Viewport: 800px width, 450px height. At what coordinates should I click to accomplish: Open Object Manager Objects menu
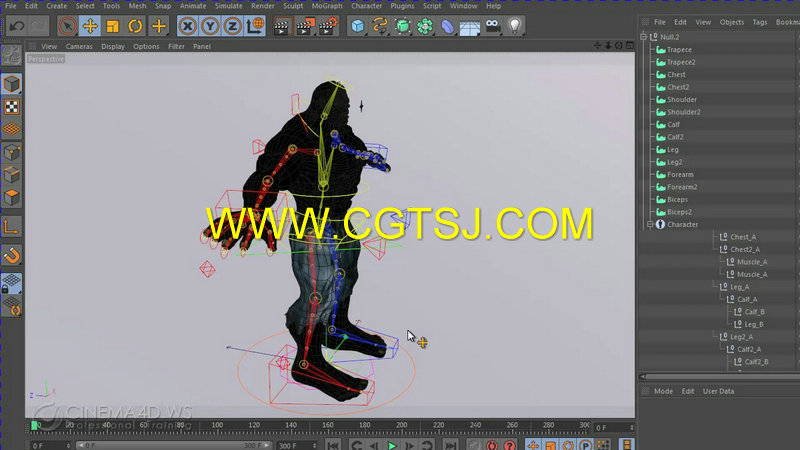click(732, 22)
